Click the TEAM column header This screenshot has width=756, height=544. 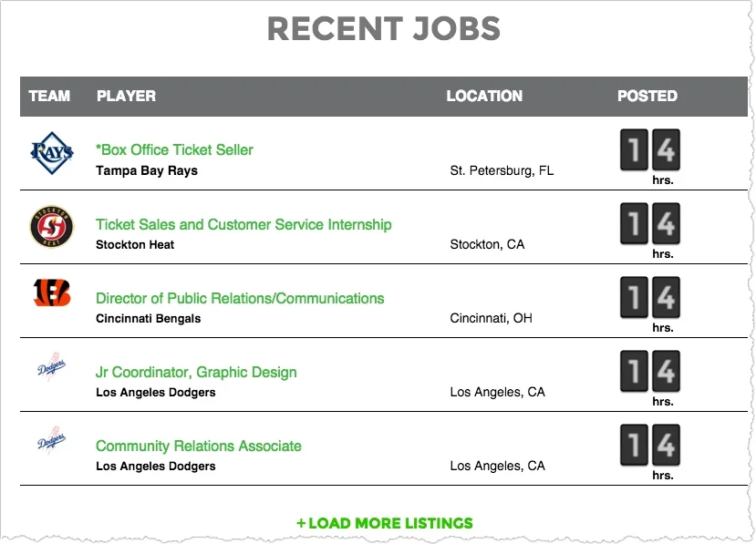coord(49,96)
